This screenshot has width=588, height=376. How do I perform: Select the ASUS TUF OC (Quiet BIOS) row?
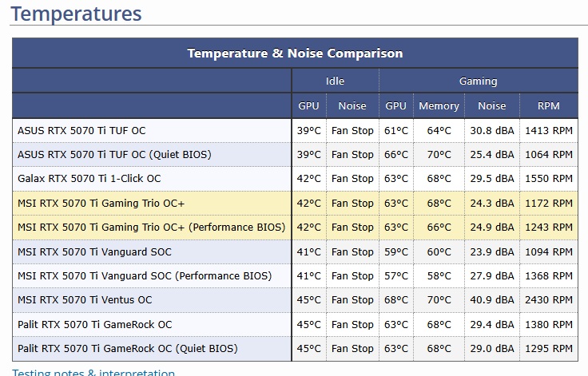tap(295, 154)
